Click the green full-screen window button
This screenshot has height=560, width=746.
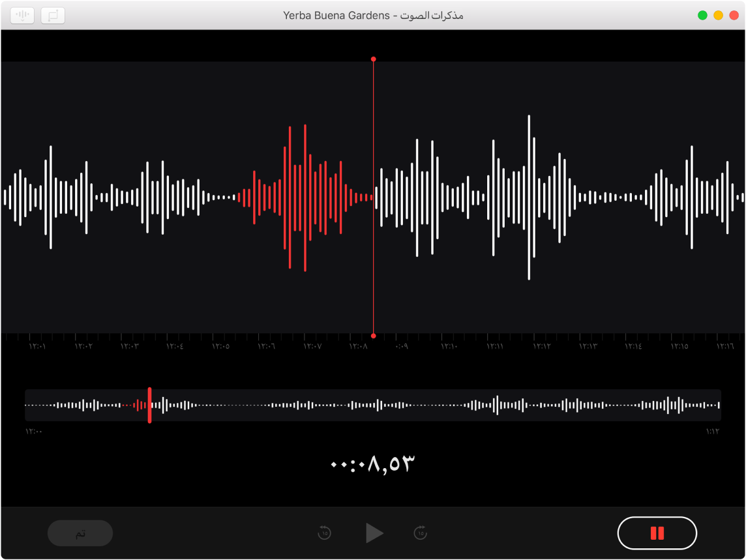point(702,15)
